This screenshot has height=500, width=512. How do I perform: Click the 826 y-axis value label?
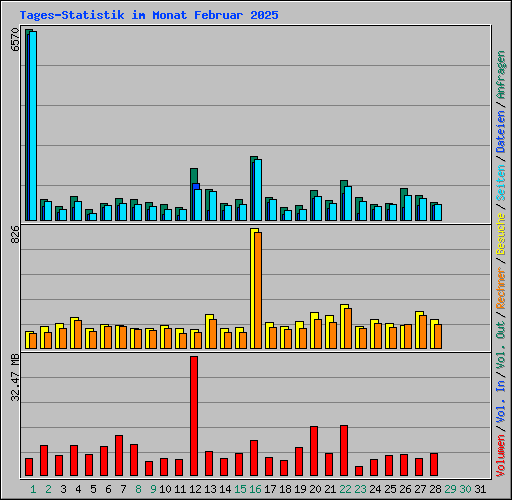coord(15,234)
